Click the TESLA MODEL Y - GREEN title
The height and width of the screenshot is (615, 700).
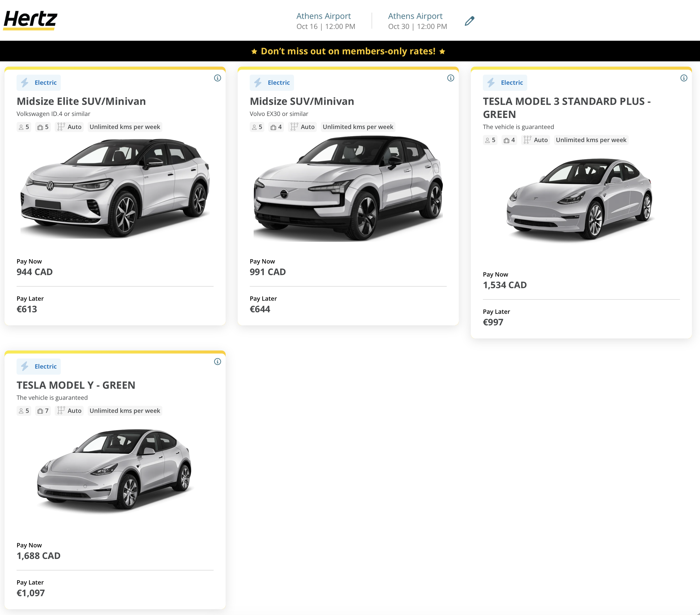point(76,385)
